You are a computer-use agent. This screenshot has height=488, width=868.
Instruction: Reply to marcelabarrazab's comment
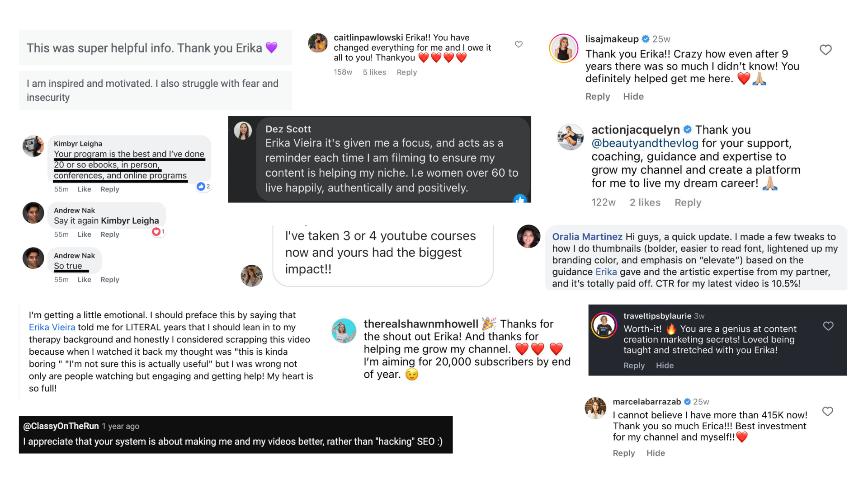point(623,453)
